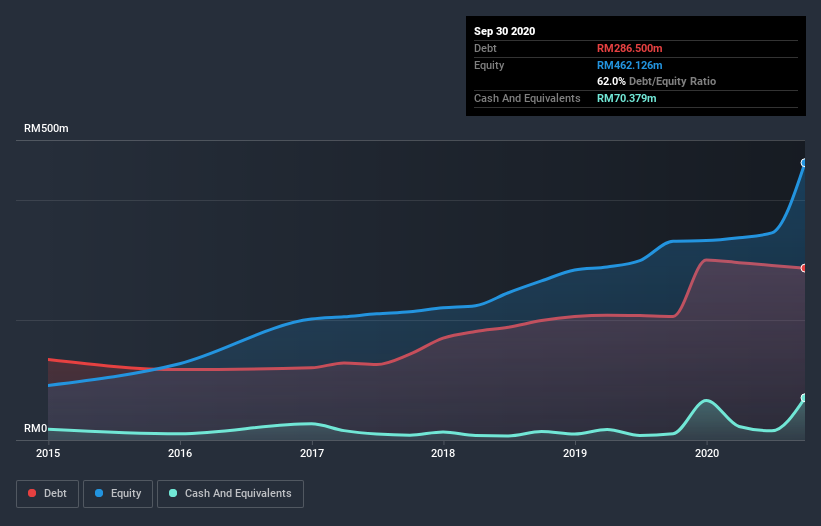Viewport: 821px width, 526px height.
Task: Select the 2016 x-axis label
Action: (x=180, y=453)
